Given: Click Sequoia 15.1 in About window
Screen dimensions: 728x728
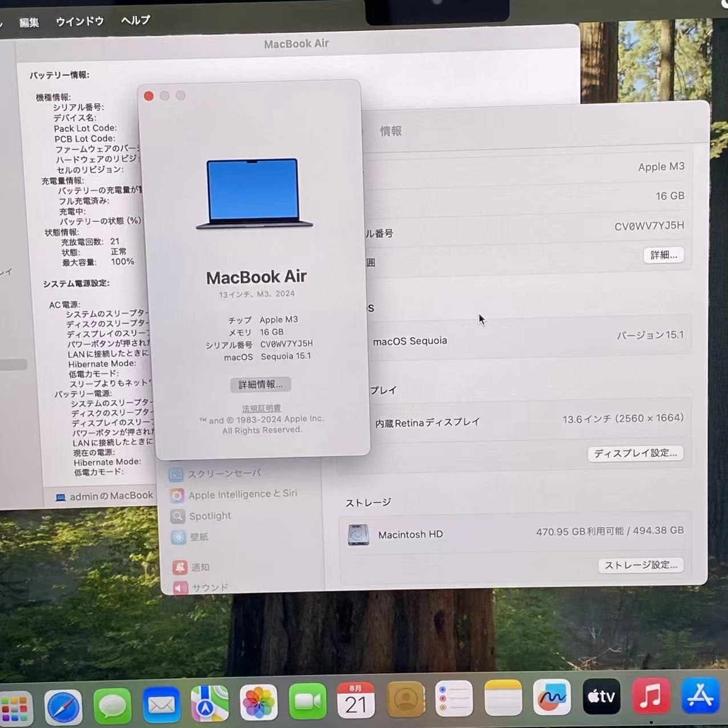Looking at the screenshot, I should point(286,357).
